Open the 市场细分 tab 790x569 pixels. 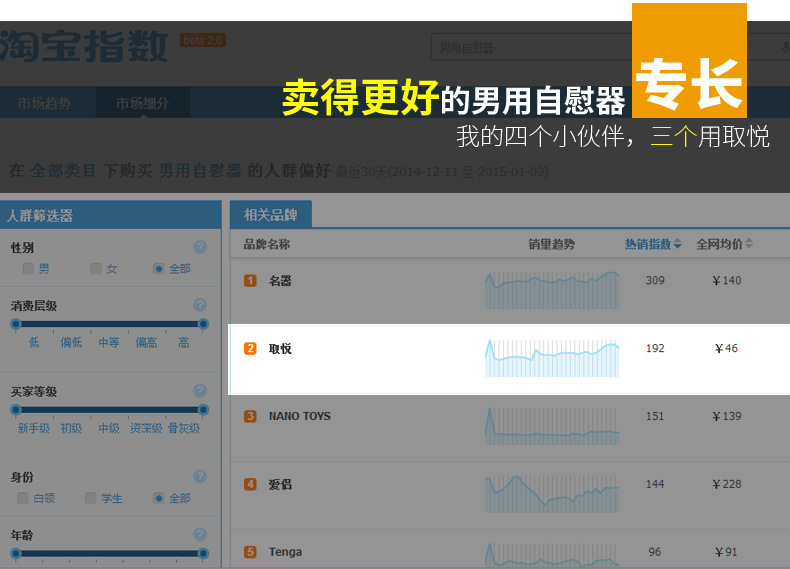tap(143, 103)
